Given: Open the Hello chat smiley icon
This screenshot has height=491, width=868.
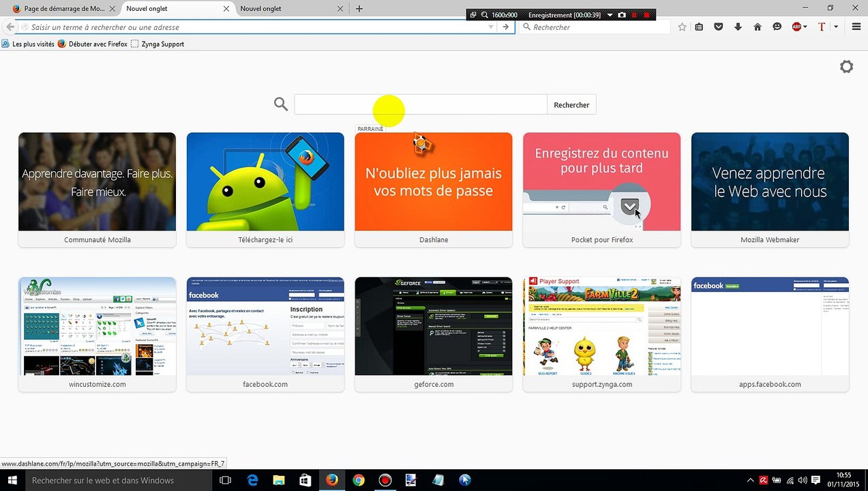Looking at the screenshot, I should 777,27.
